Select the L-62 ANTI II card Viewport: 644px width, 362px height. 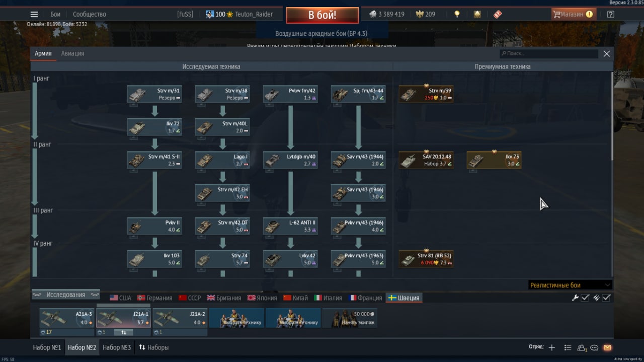point(290,226)
